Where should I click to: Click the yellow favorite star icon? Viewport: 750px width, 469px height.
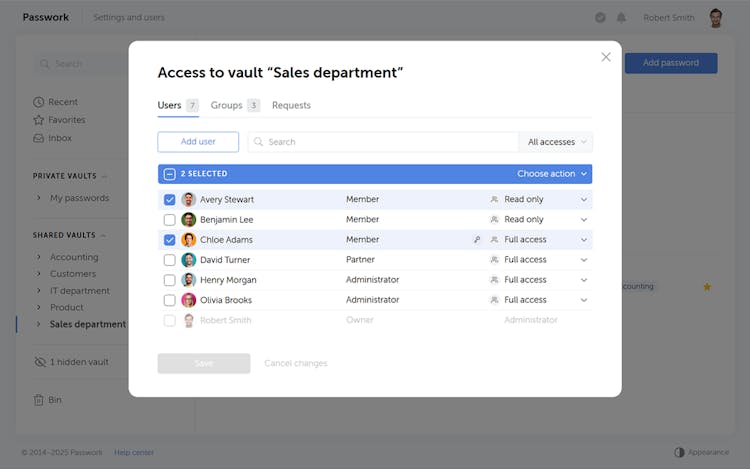pos(707,286)
